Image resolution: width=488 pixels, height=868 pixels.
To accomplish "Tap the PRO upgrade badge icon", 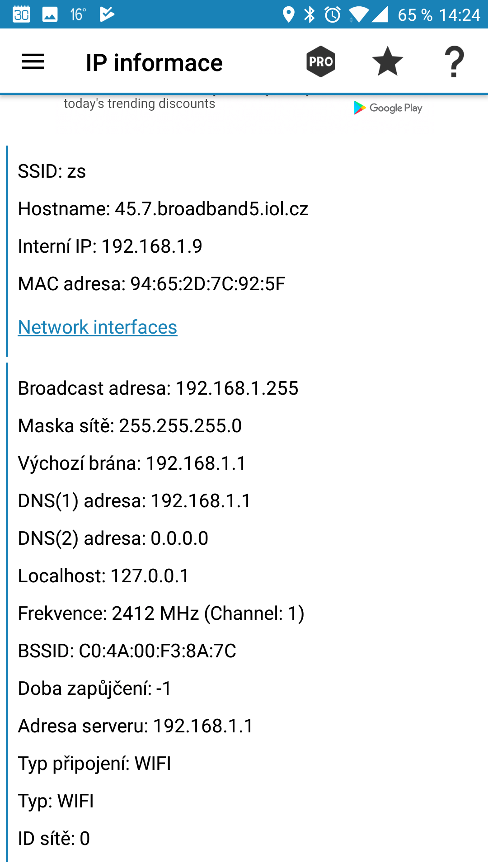I will 321,61.
